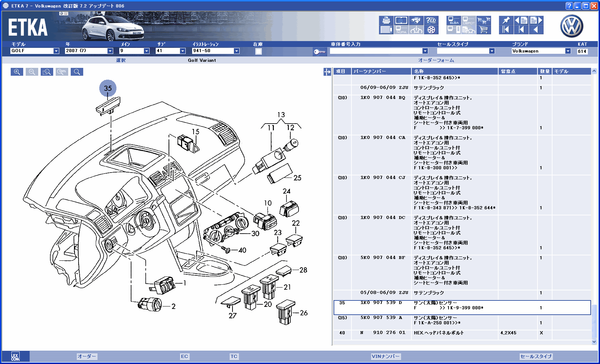
Task: Select part row 1K0 907 044 CA
Action: tap(462, 155)
